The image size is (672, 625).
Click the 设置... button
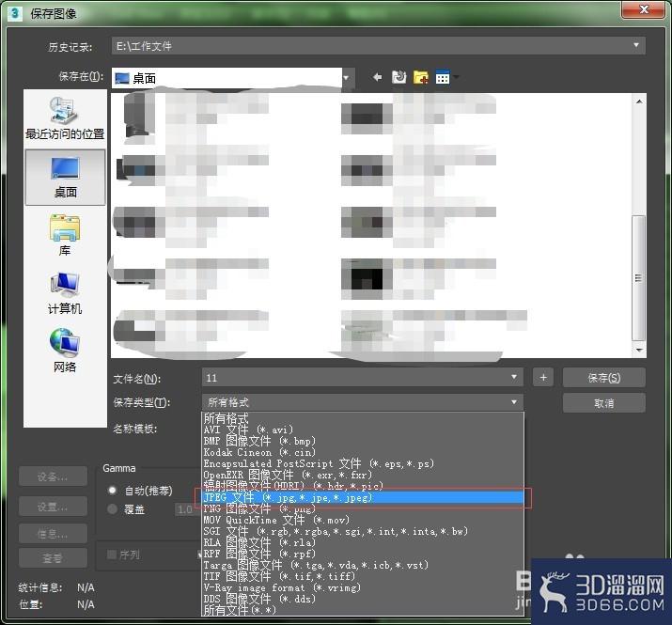pyautogui.click(x=53, y=507)
